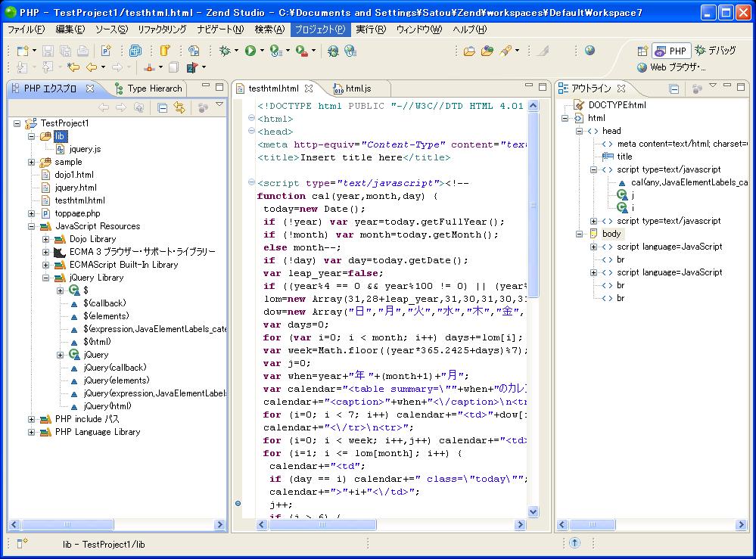Click the Open Perspective icon
This screenshot has height=559, width=756.
(642, 51)
